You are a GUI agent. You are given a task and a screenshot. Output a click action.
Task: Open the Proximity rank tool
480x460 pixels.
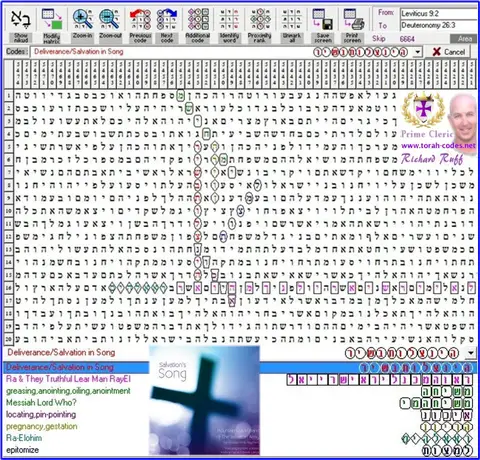[260, 19]
